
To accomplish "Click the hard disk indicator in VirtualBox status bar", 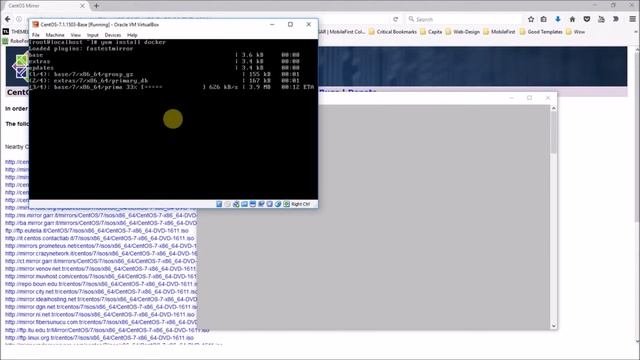I will tap(219, 204).
